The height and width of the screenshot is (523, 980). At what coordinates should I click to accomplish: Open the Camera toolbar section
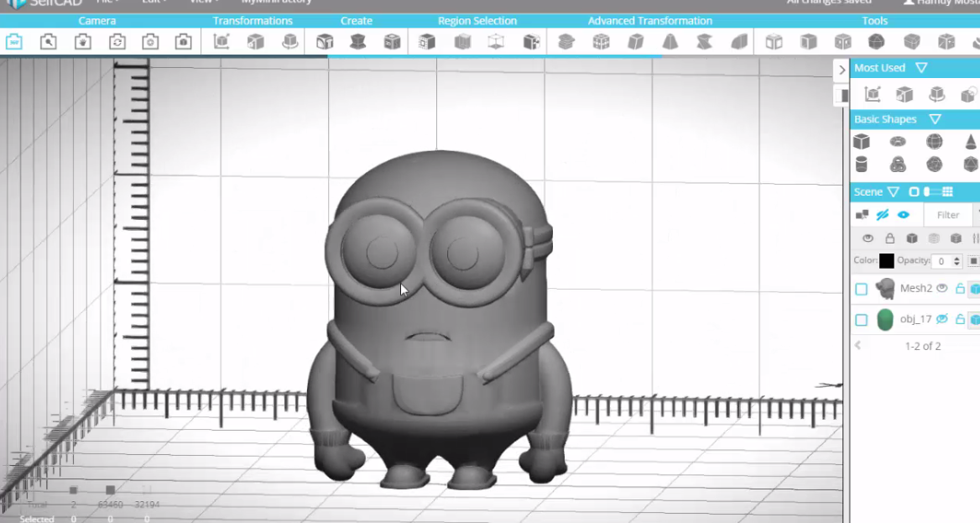tap(96, 21)
